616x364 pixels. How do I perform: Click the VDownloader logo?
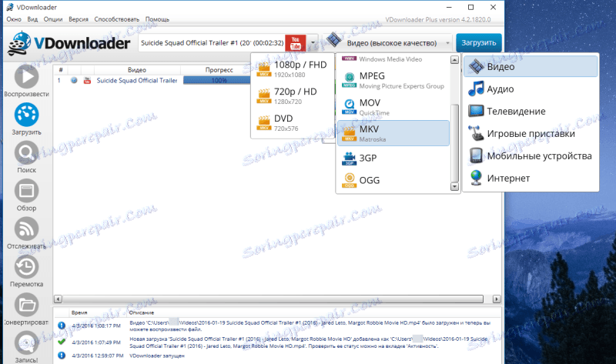[69, 43]
